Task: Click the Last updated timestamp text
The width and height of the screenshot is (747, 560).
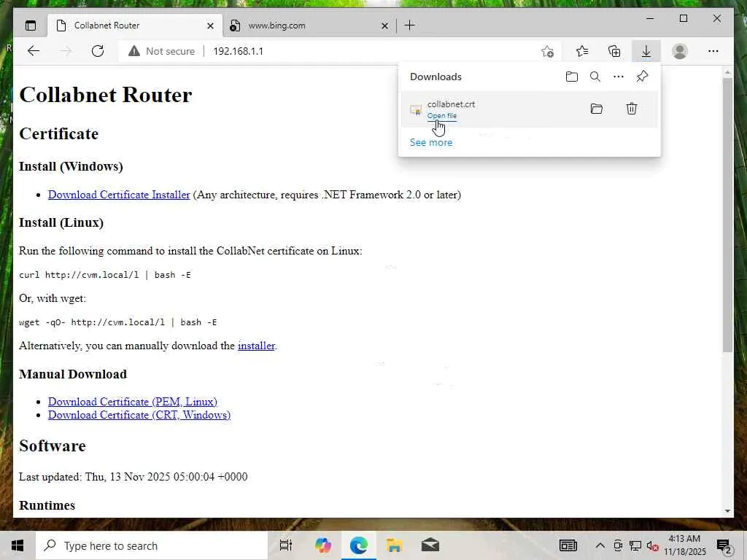Action: [x=133, y=477]
